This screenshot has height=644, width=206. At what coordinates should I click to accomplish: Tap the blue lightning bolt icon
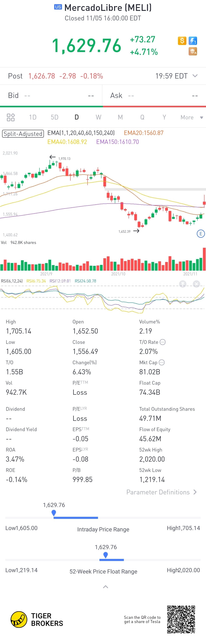coord(193,40)
